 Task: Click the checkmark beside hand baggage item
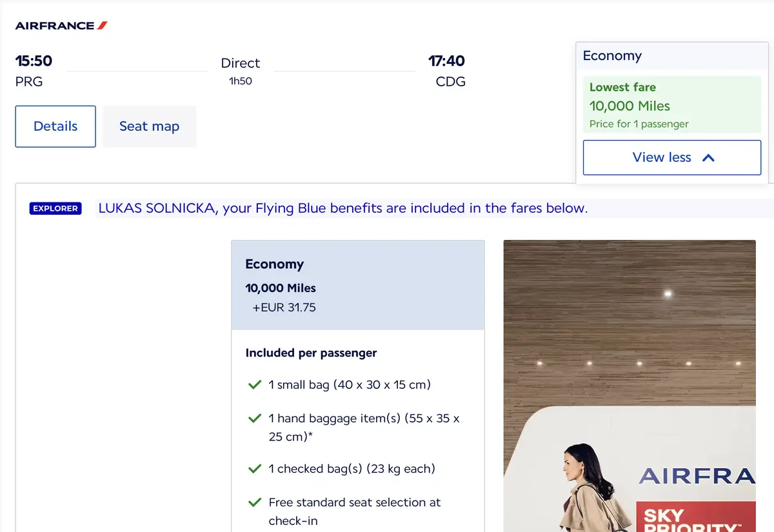click(254, 419)
